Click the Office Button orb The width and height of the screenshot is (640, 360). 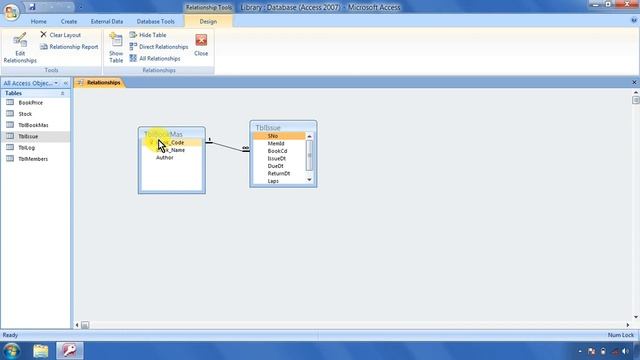[11, 12]
